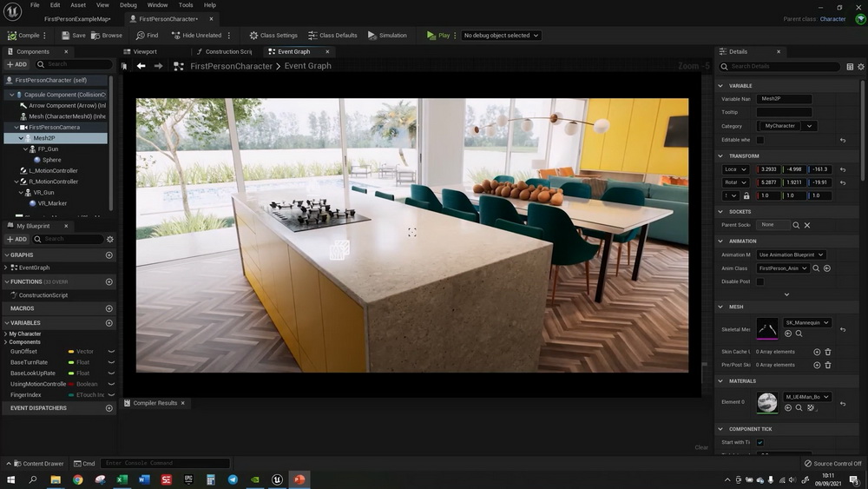The width and height of the screenshot is (868, 489).
Task: Click the Source Control Off button
Action: point(833,464)
